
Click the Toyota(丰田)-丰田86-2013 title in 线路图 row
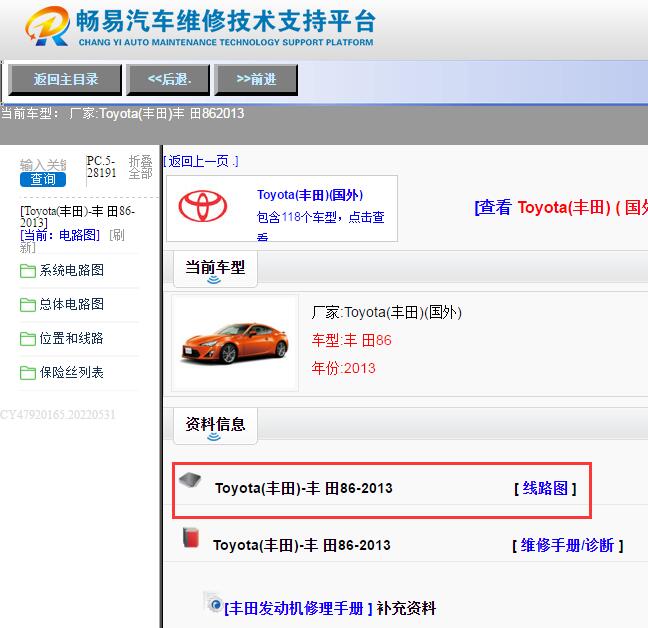pos(303,488)
